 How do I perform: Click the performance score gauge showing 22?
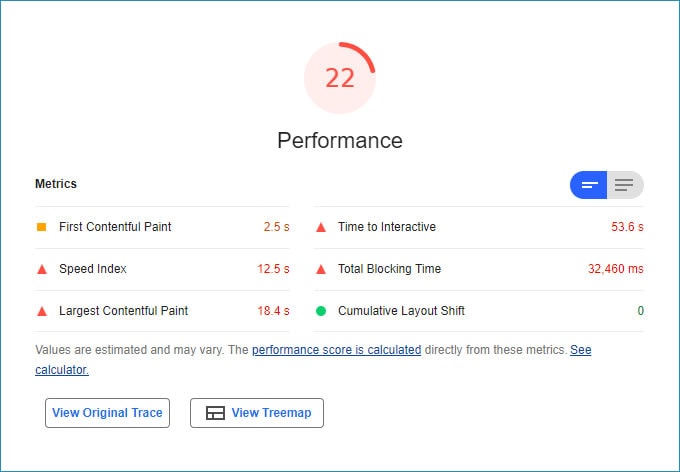click(x=340, y=78)
